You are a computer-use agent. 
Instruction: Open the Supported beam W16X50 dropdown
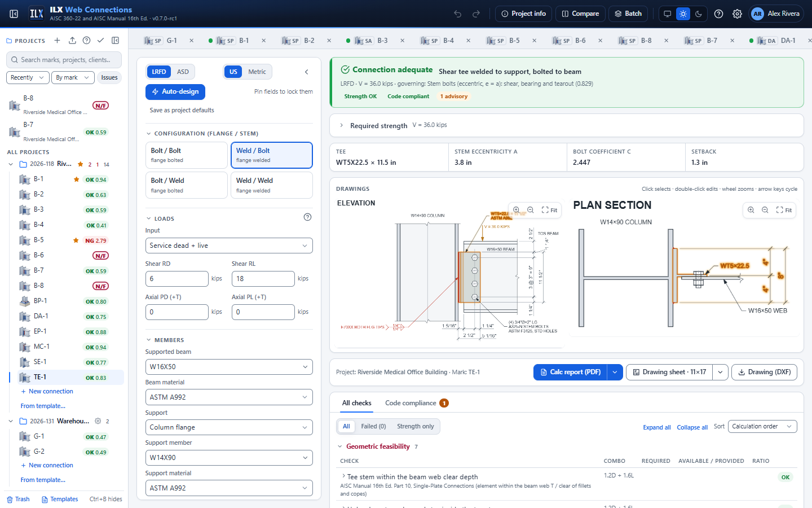click(229, 367)
